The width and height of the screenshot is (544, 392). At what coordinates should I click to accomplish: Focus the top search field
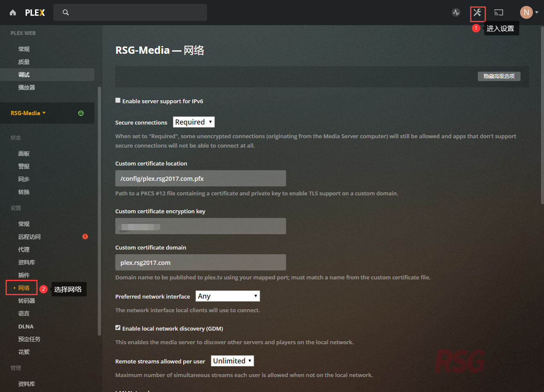pos(130,12)
